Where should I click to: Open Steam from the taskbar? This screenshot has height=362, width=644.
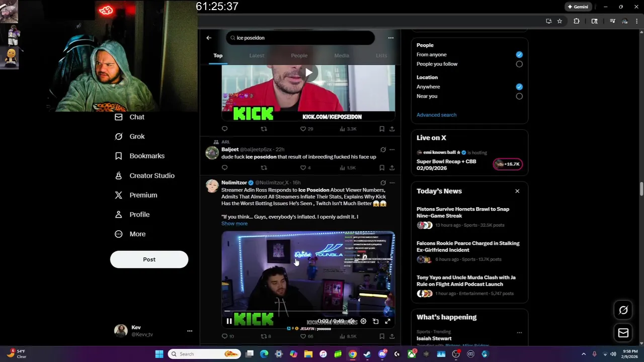click(367, 354)
